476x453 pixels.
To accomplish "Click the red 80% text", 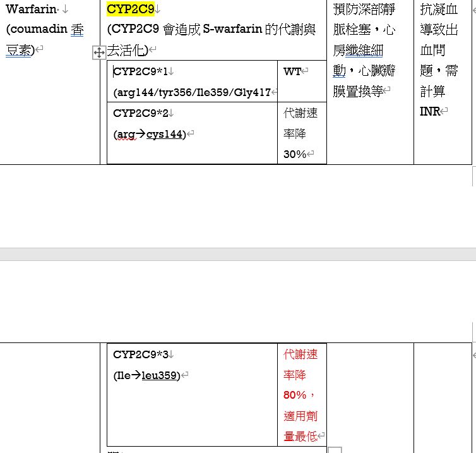I will tap(295, 395).
